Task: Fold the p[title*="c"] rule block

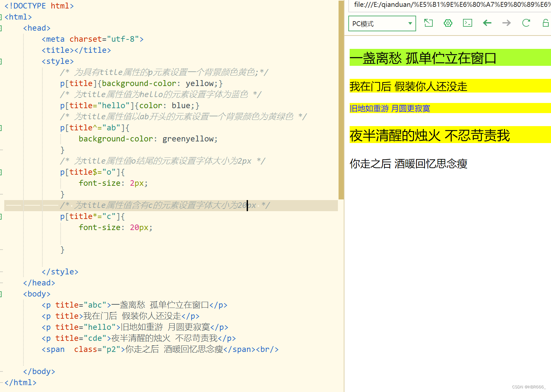Action: click(x=1, y=216)
